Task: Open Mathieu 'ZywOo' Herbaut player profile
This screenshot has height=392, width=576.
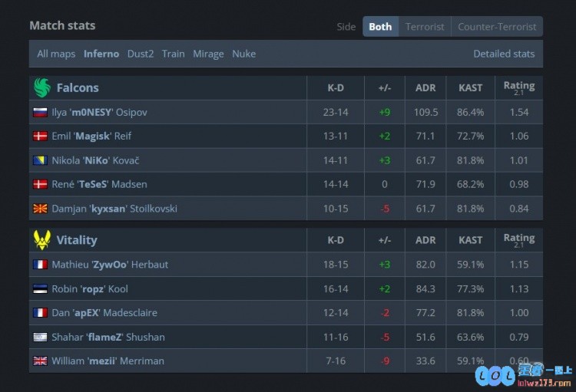Action: point(110,265)
